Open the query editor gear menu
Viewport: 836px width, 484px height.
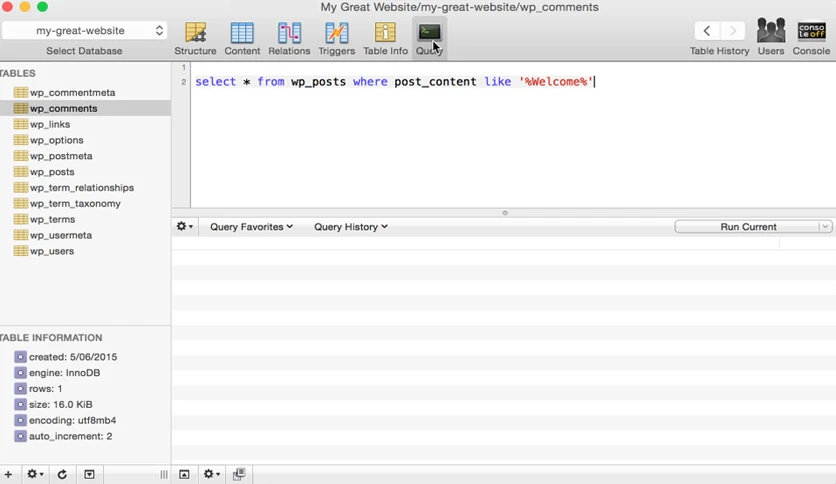click(x=184, y=227)
